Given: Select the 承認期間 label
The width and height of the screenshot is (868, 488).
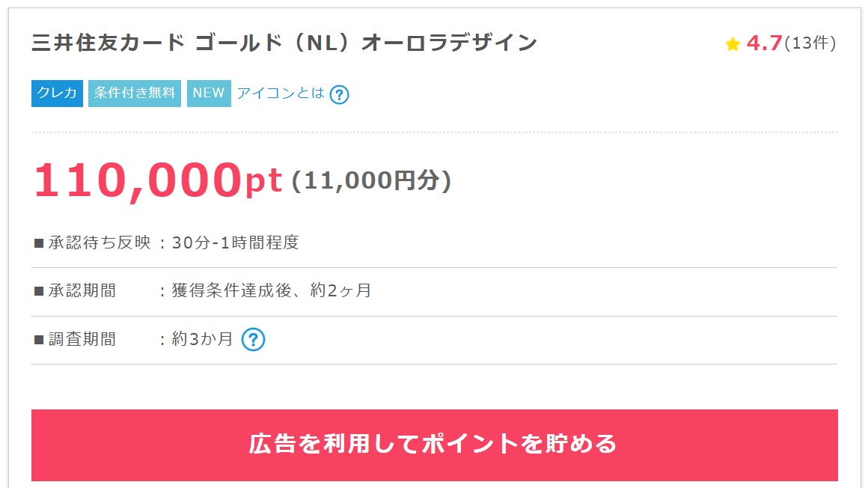Looking at the screenshot, I should (x=82, y=290).
